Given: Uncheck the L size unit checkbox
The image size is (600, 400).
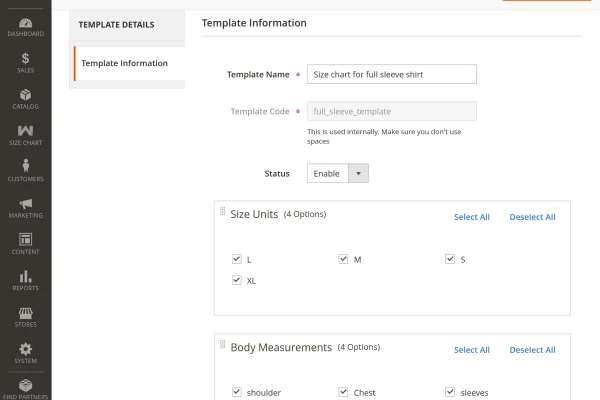Looking at the screenshot, I should [237, 259].
